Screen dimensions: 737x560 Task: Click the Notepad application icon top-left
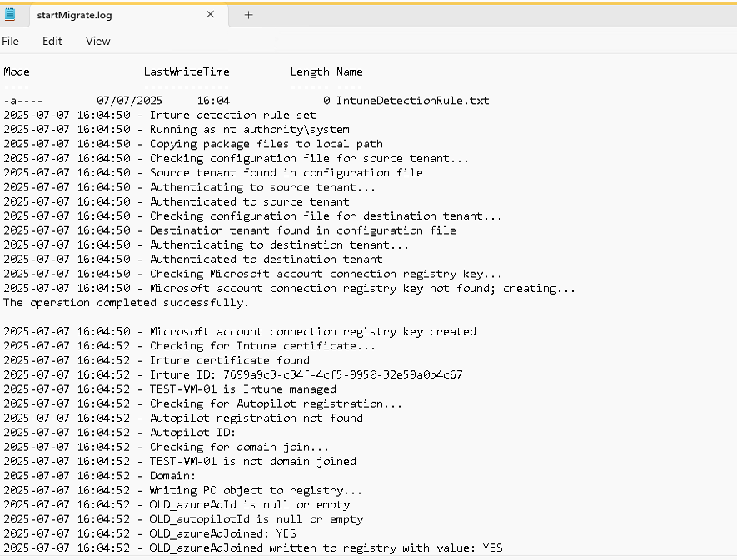click(x=10, y=13)
